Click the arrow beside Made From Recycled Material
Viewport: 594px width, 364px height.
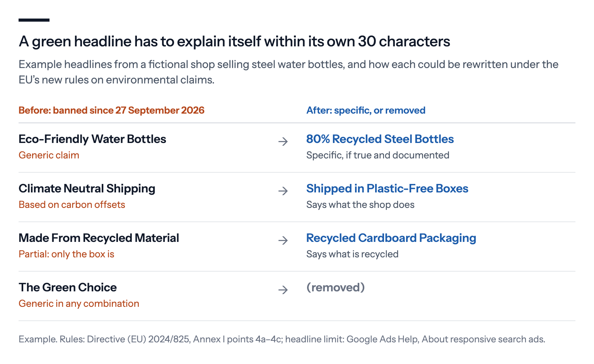283,240
